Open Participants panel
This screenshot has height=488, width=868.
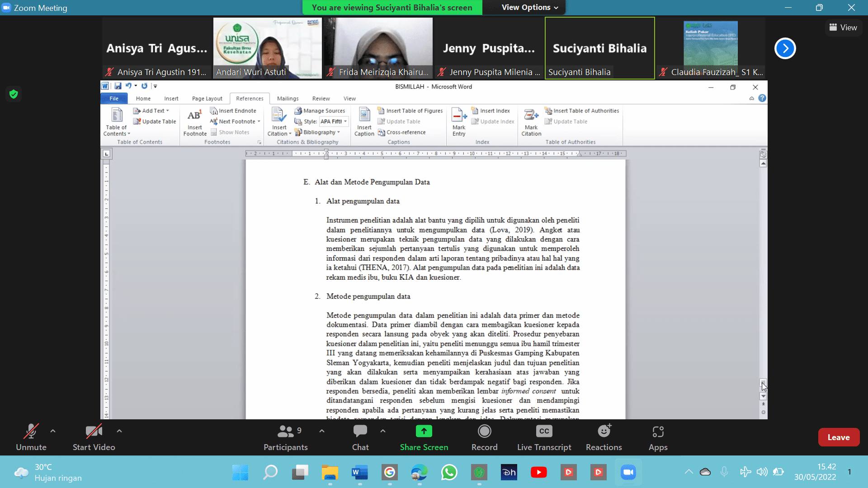tap(286, 437)
